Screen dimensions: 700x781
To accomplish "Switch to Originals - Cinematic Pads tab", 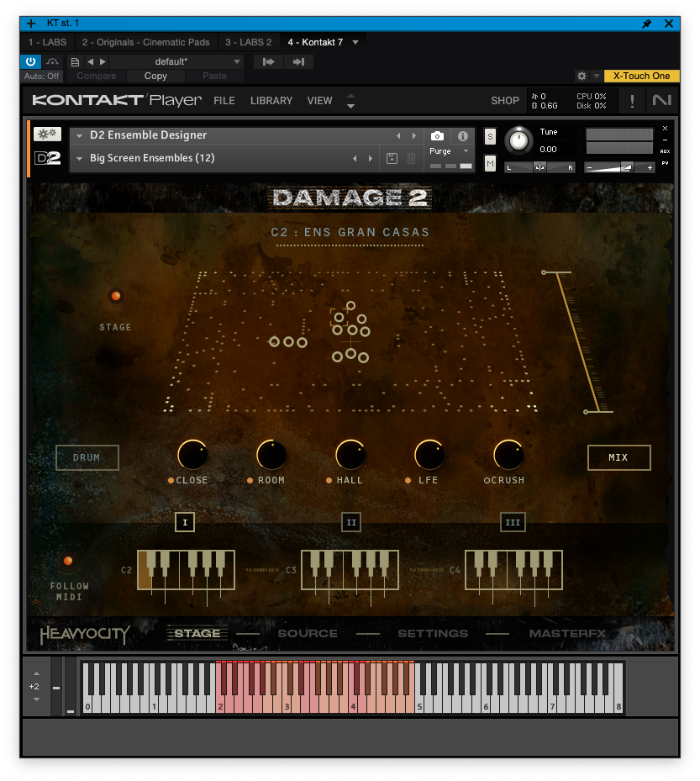I will 146,42.
